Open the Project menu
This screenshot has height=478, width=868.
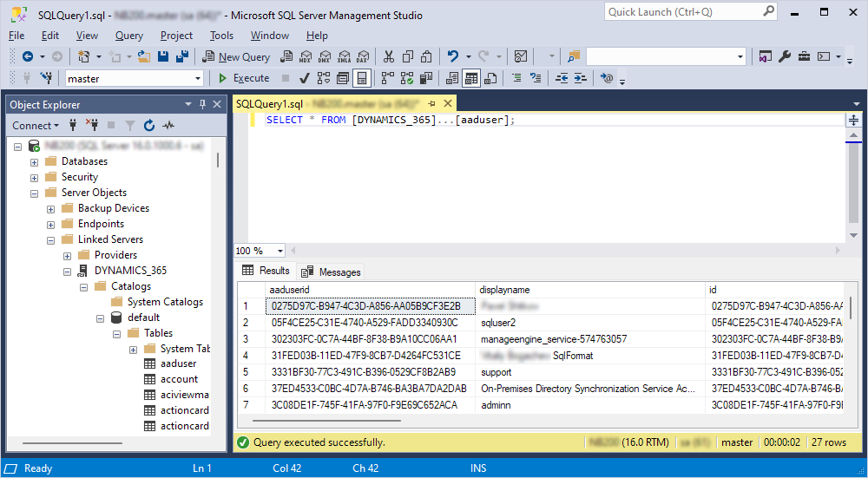point(176,36)
